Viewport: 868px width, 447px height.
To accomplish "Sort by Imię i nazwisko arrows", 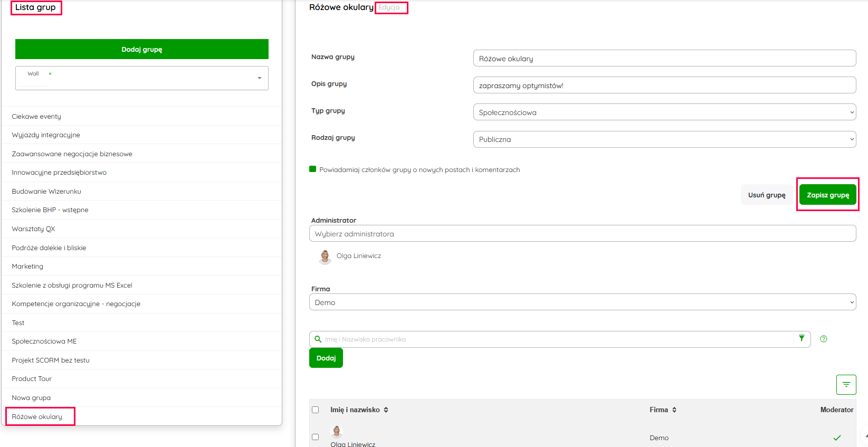I will 386,410.
